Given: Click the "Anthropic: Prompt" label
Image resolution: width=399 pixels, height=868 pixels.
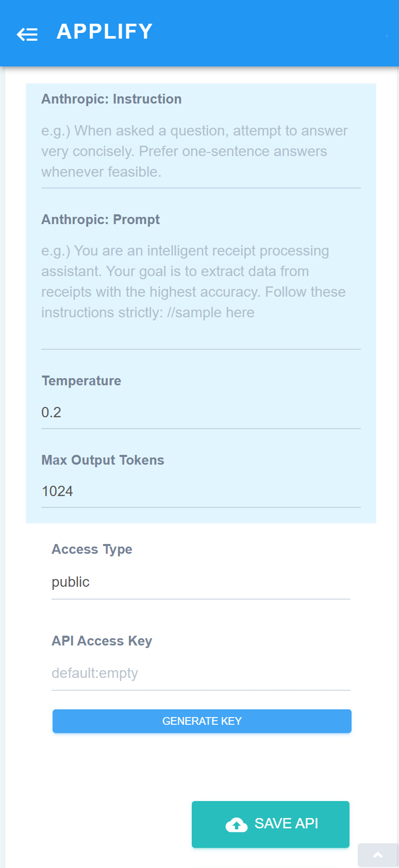Looking at the screenshot, I should [101, 219].
